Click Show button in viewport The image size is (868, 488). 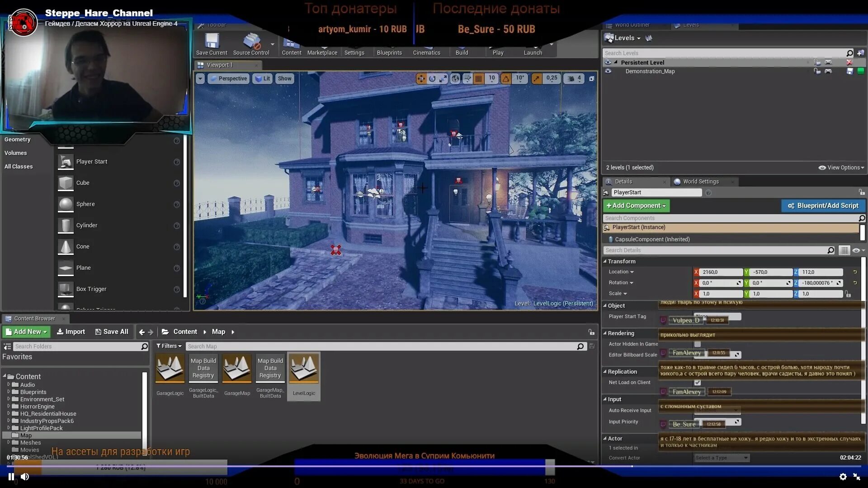tap(284, 79)
